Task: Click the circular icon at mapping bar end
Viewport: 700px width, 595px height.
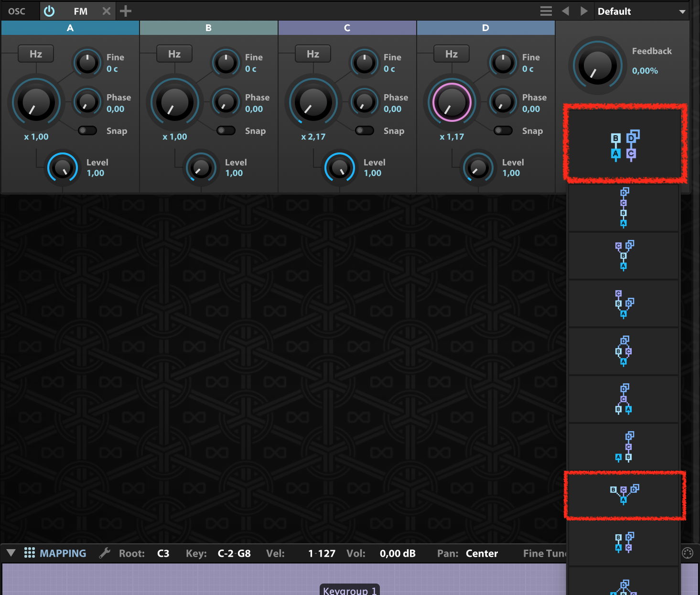Action: [688, 553]
